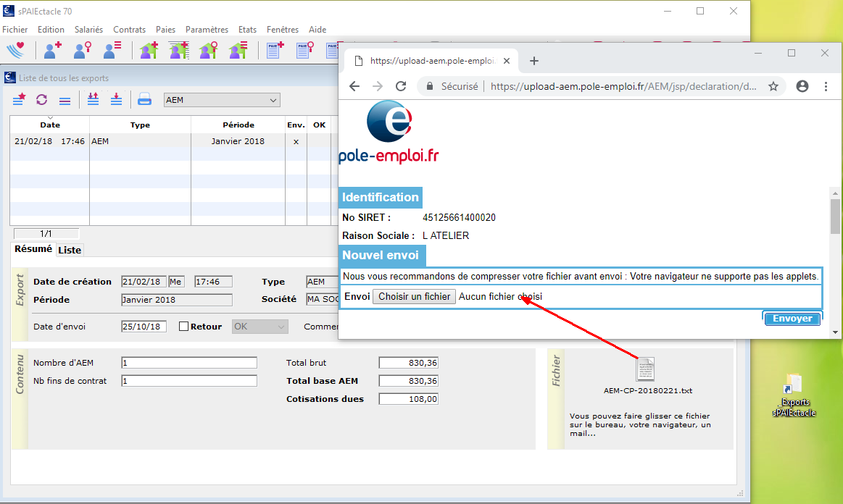Open the Aide menu
Viewport: 843px width, 504px height.
317,30
